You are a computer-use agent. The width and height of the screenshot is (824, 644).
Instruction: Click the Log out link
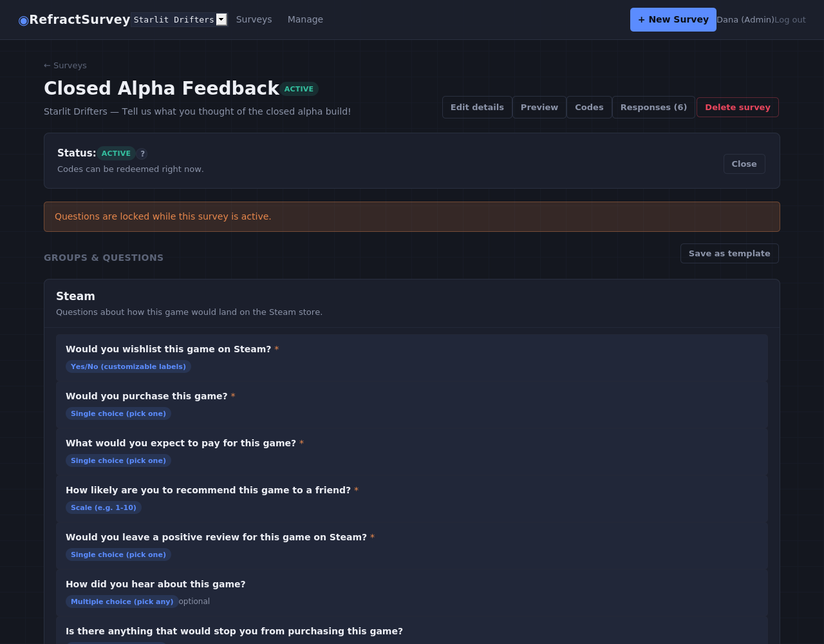coord(790,20)
